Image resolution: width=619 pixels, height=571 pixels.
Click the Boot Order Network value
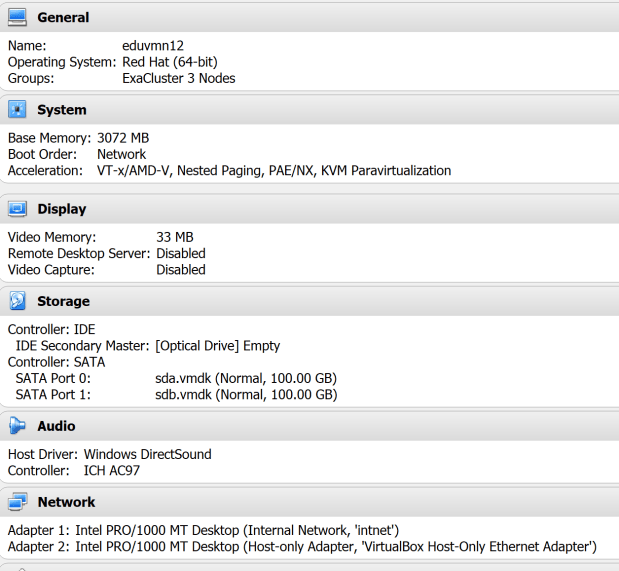[x=121, y=154]
